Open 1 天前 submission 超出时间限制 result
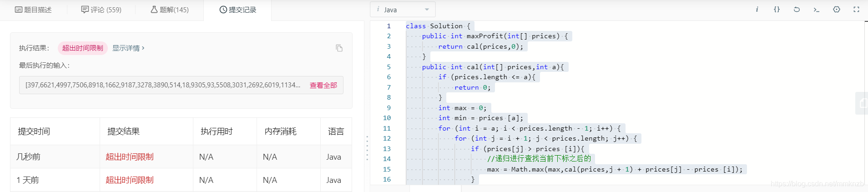The height and width of the screenshot is (192, 868). [x=130, y=180]
